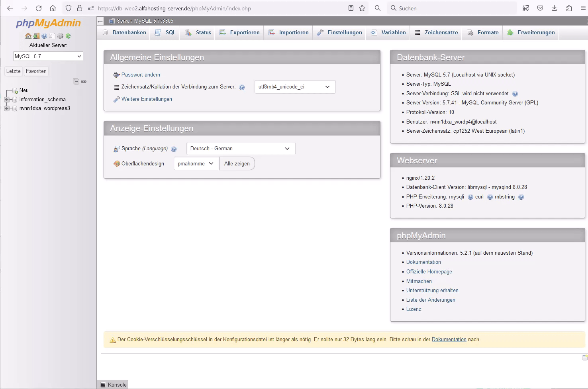Image resolution: width=588 pixels, height=389 pixels.
Task: Click the Alle zeigen themes button
Action: [237, 163]
